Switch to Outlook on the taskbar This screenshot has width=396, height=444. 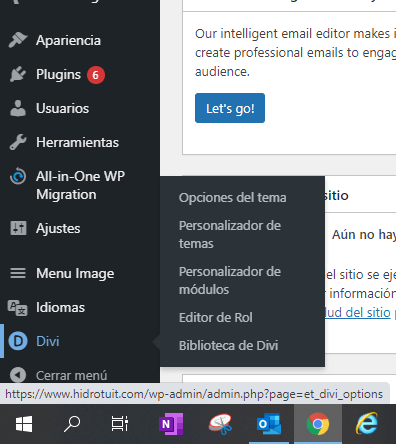[269, 424]
